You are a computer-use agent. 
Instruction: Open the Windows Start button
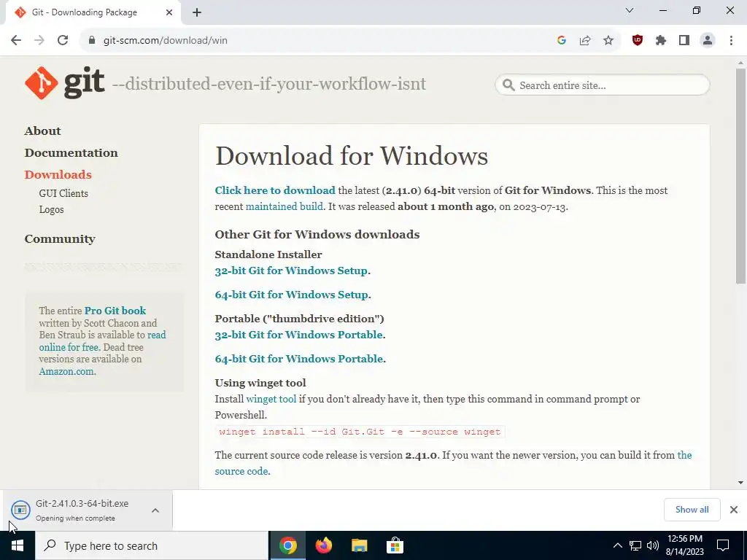pyautogui.click(x=18, y=545)
